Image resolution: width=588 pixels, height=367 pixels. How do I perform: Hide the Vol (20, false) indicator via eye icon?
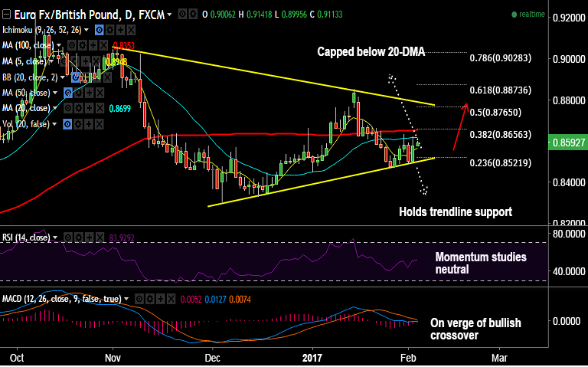(x=67, y=124)
